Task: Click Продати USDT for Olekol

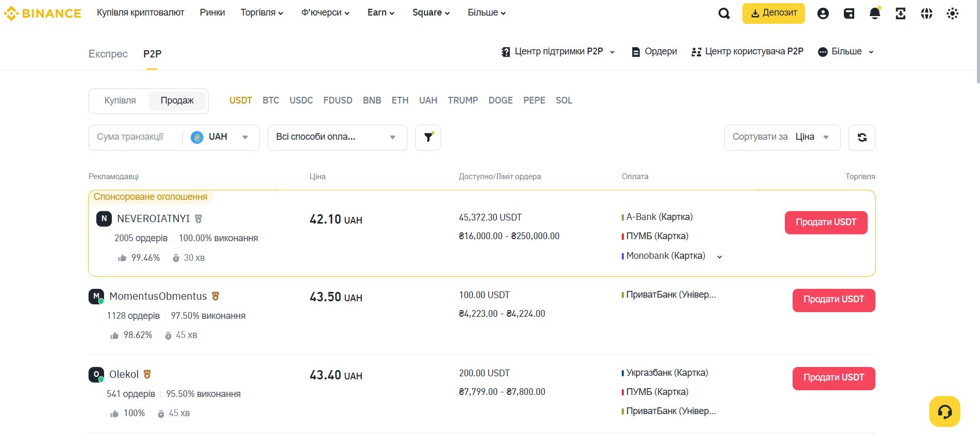Action: point(833,378)
